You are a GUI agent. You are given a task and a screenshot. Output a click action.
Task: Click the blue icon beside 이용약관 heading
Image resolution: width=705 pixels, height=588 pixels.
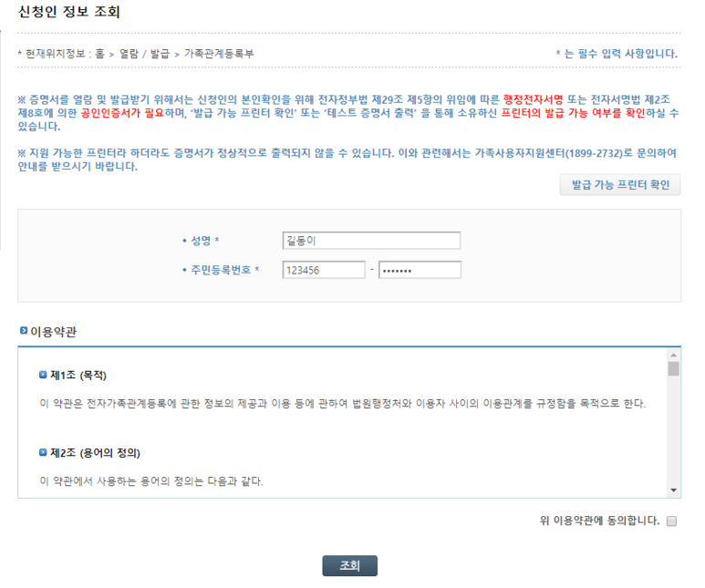24,330
